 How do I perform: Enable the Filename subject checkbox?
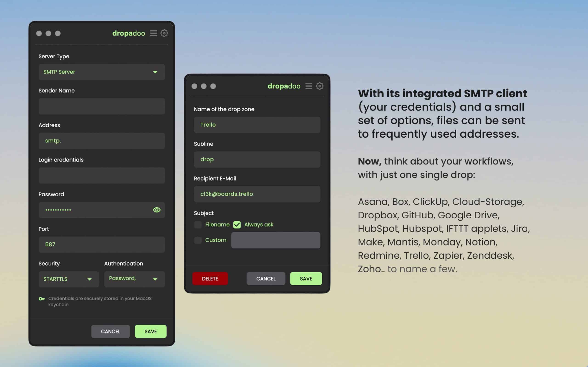click(198, 225)
